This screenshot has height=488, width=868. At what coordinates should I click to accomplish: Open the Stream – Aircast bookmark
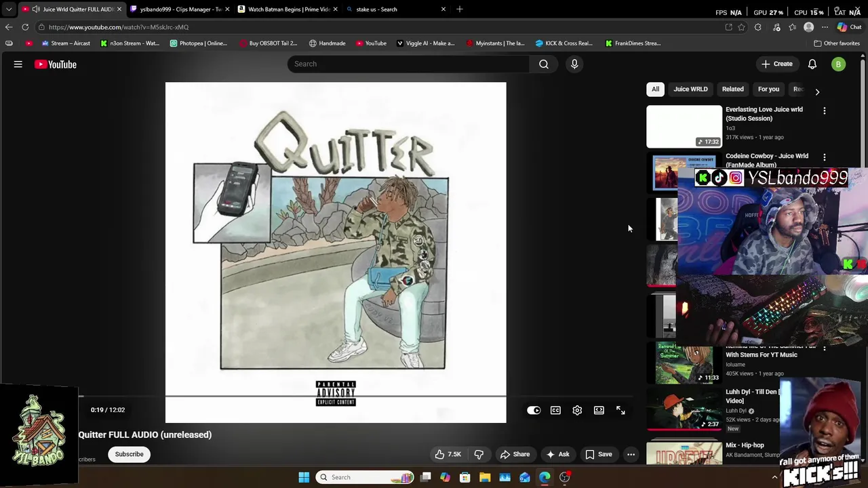click(66, 43)
